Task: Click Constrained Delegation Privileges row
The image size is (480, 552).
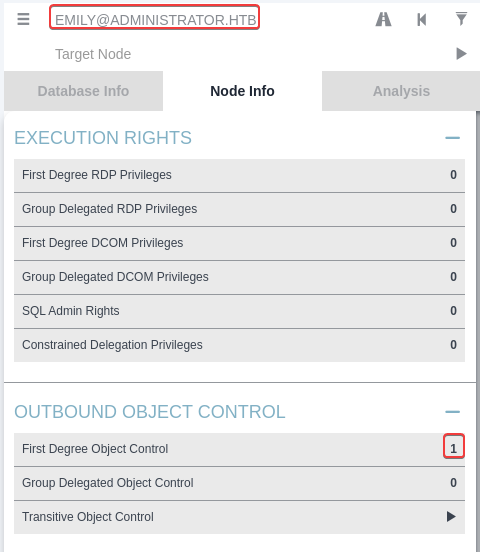Action: tap(239, 345)
